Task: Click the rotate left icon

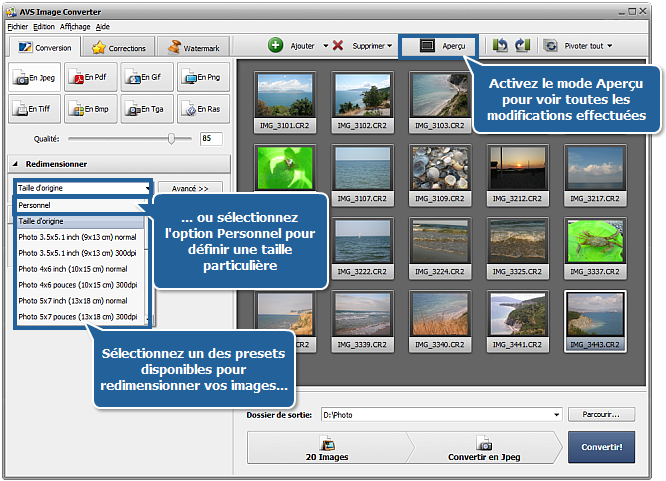Action: tap(501, 46)
